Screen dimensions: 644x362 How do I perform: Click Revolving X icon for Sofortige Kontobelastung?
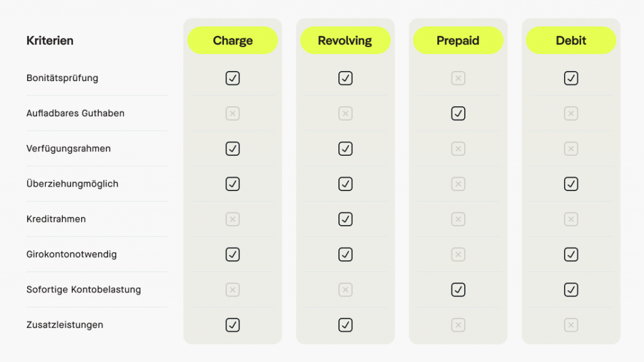point(345,290)
